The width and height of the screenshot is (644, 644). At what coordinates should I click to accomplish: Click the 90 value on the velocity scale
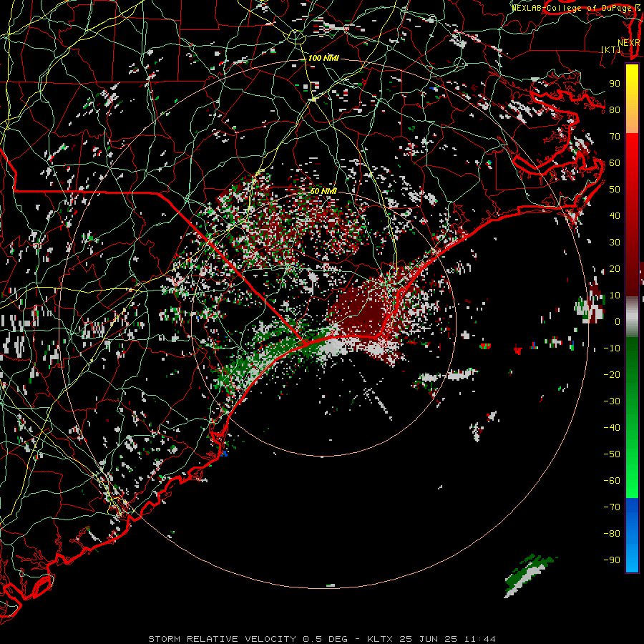pos(615,84)
